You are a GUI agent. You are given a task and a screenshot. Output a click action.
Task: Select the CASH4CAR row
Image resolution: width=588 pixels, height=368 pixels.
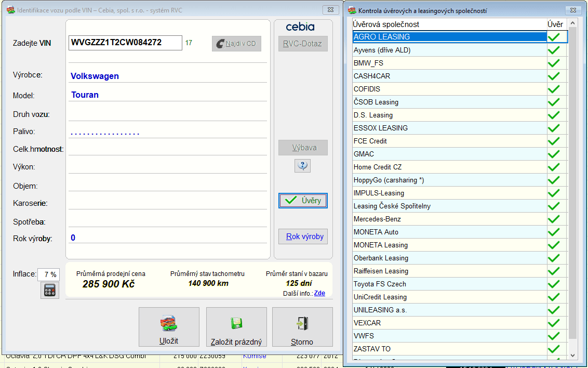pyautogui.click(x=460, y=76)
